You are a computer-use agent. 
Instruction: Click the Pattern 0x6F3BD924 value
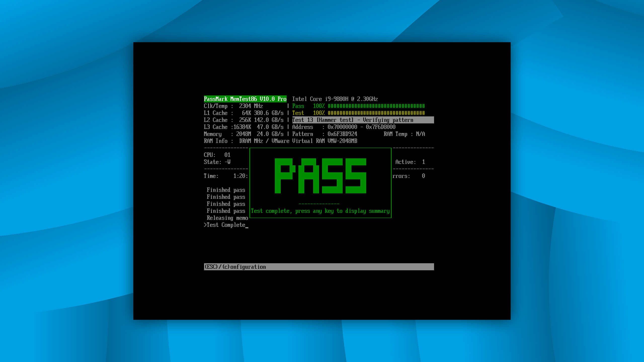[342, 134]
